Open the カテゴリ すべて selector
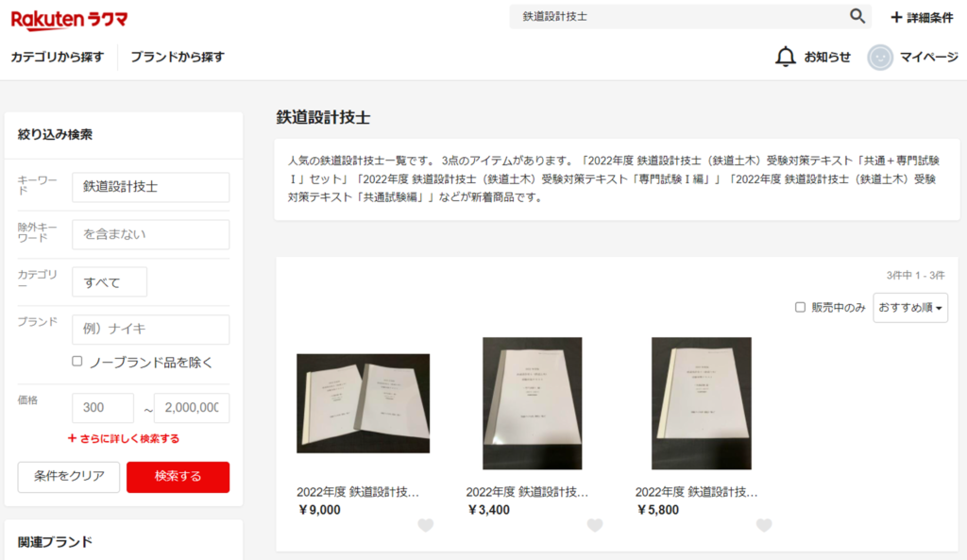The image size is (967, 560). [110, 281]
